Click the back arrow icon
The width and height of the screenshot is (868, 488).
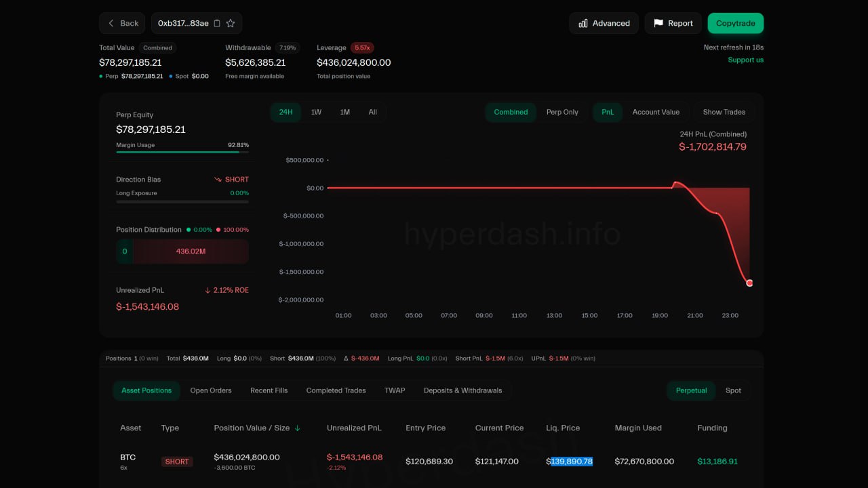pyautogui.click(x=111, y=23)
